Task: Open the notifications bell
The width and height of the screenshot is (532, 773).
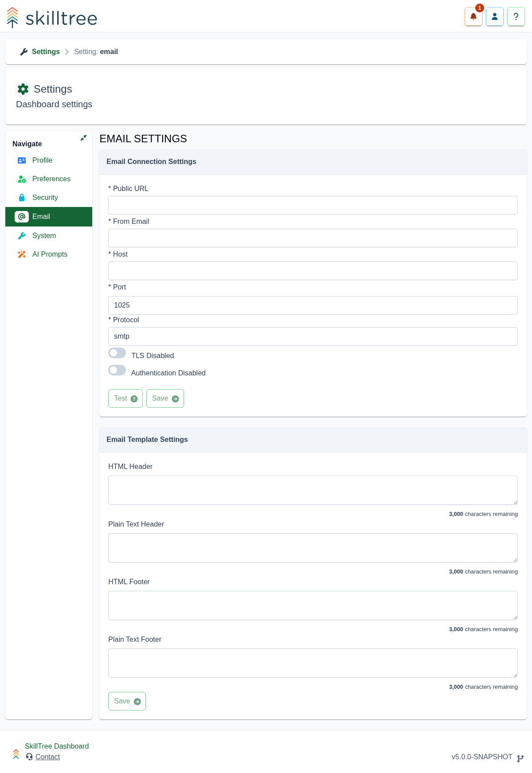Action: (473, 17)
